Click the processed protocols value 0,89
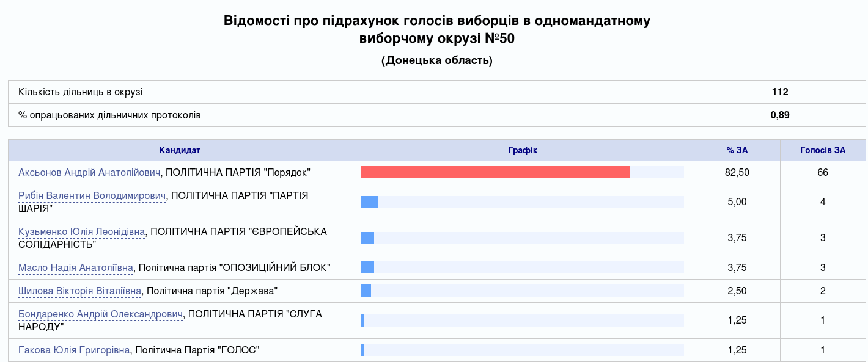 click(x=780, y=115)
